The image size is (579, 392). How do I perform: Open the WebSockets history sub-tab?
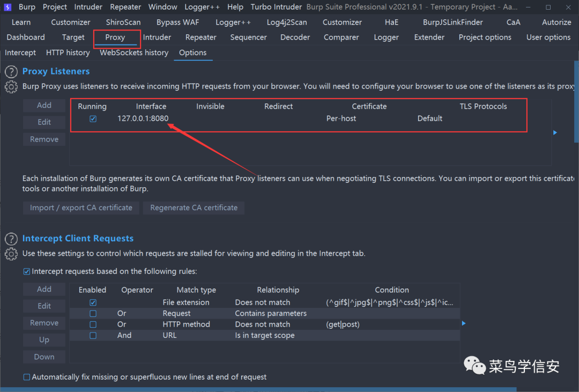pos(134,53)
